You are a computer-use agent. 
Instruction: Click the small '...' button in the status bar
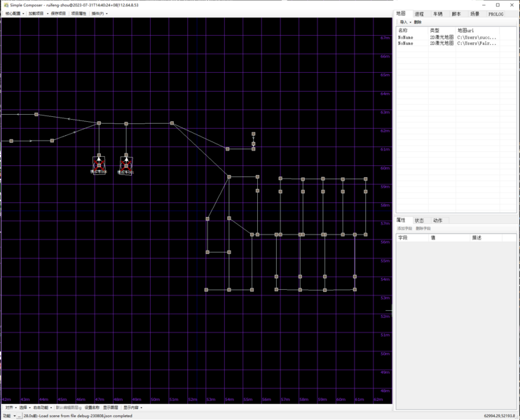coord(20,416)
